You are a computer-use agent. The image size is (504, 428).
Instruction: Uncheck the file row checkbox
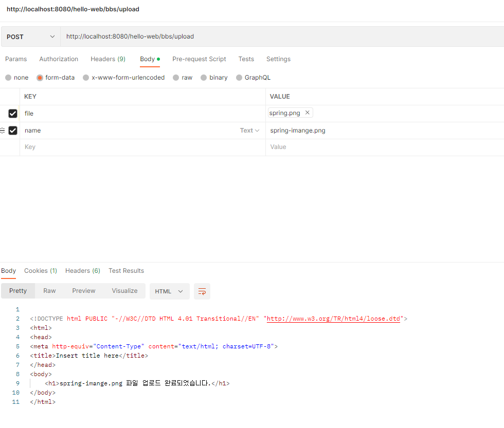coord(13,114)
